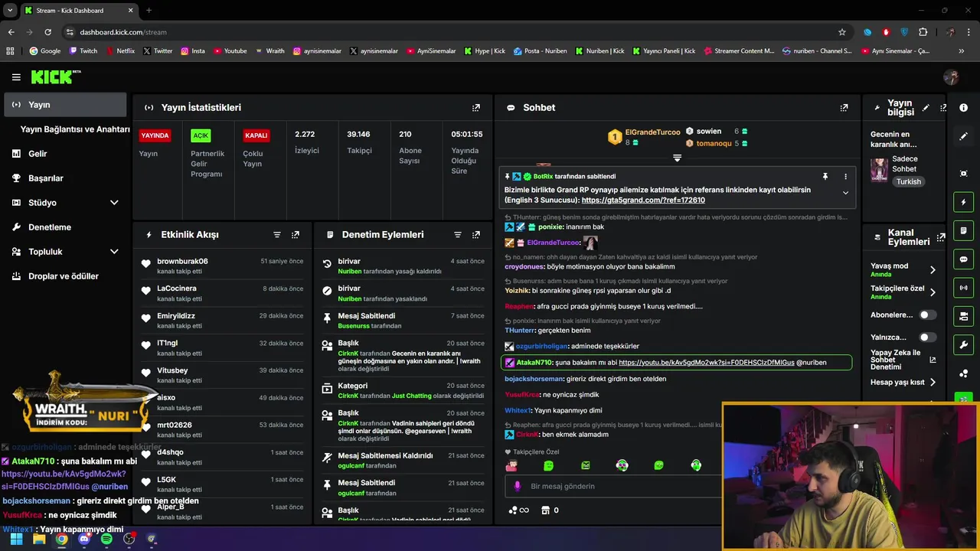Expand the gift leaderboard arrow

pos(677,158)
